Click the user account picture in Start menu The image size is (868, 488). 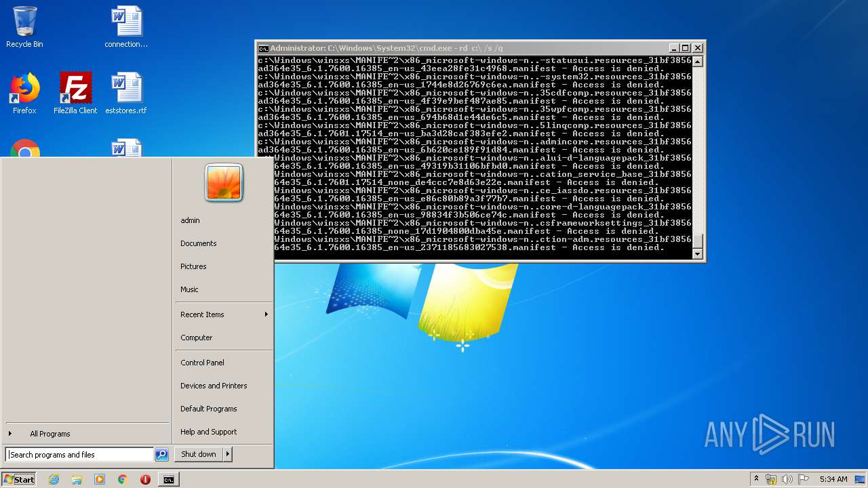[x=224, y=182]
